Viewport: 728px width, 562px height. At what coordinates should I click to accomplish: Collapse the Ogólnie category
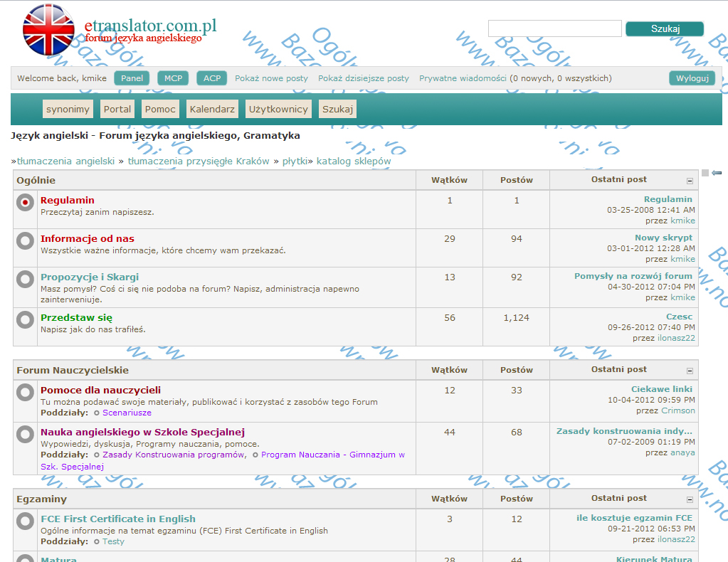tap(690, 181)
